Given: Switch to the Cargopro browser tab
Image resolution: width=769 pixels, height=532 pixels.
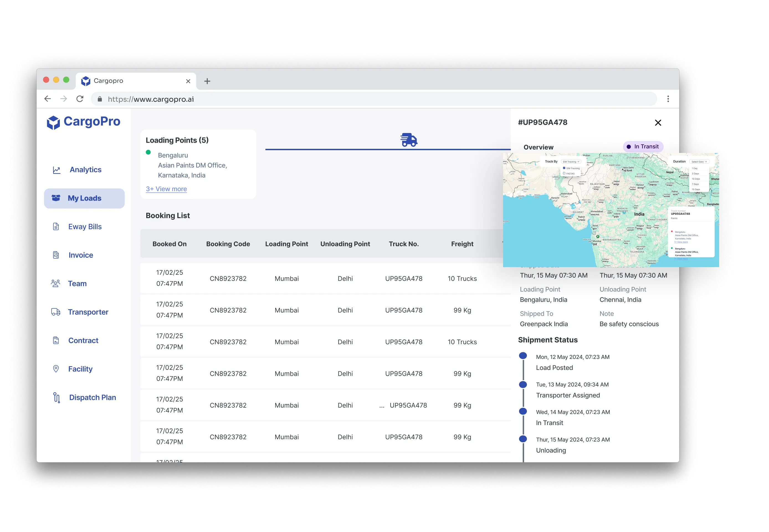Looking at the screenshot, I should (136, 81).
